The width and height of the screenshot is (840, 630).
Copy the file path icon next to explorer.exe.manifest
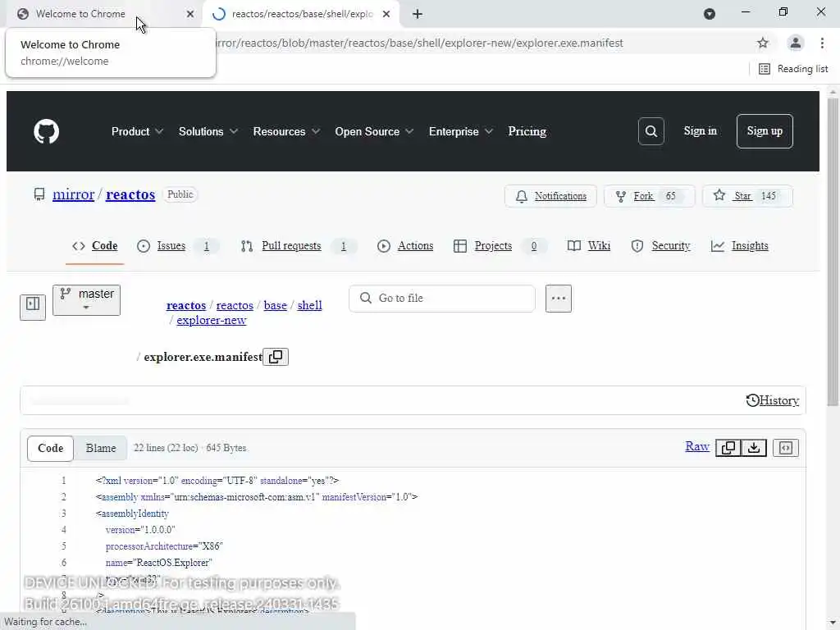276,357
